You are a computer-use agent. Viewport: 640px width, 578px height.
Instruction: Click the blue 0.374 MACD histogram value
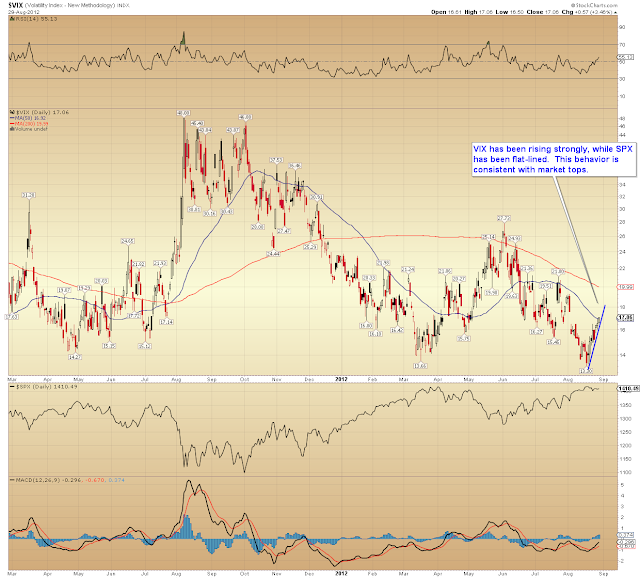point(117,480)
